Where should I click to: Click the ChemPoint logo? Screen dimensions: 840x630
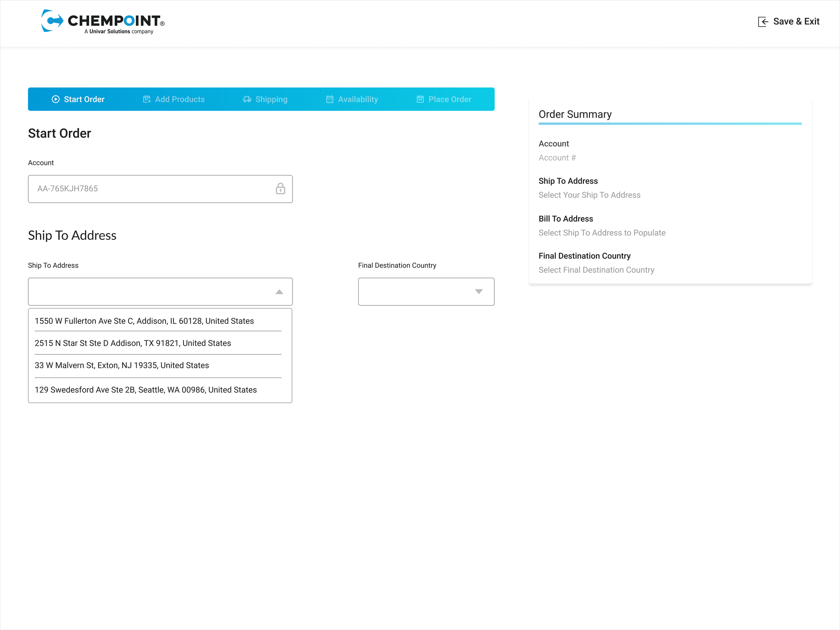point(102,22)
